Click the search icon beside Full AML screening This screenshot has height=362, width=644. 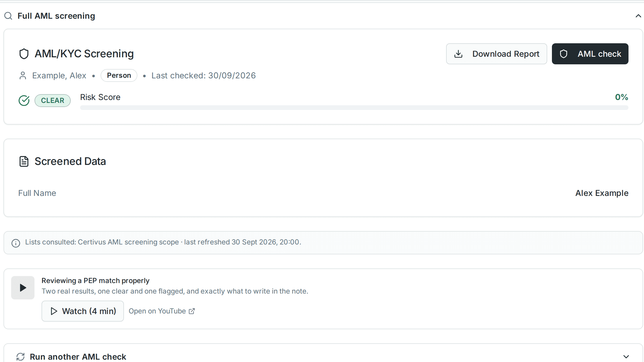click(x=8, y=16)
